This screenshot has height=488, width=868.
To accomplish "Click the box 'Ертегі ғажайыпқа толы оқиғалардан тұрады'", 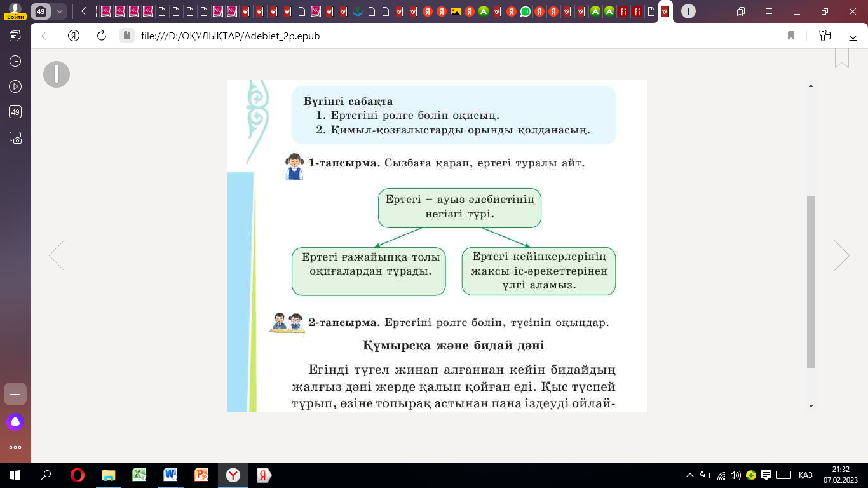I will (x=369, y=271).
